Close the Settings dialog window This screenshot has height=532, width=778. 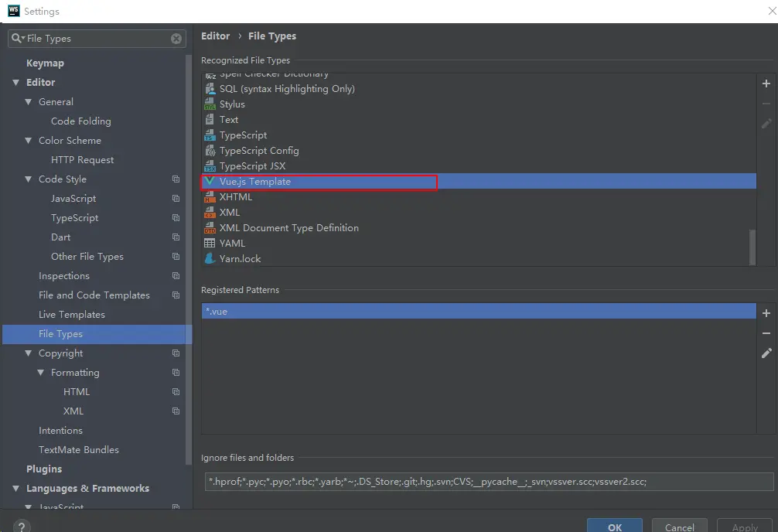(772, 10)
